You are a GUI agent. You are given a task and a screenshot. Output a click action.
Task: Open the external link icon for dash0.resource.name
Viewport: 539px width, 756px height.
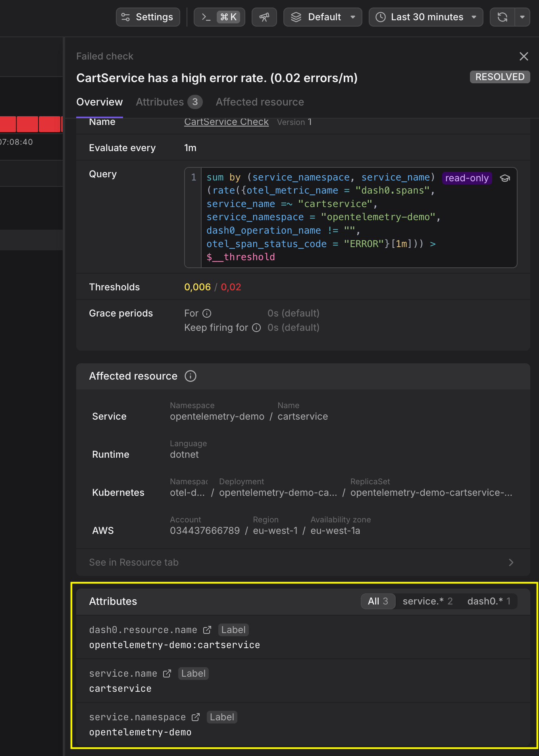click(207, 630)
